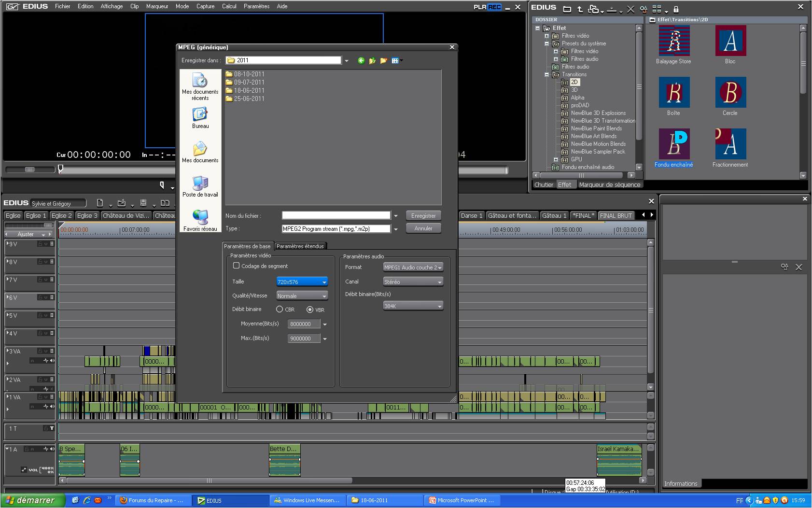Open Poste de travail in places bar
Image resolution: width=812 pixels, height=508 pixels.
200,186
